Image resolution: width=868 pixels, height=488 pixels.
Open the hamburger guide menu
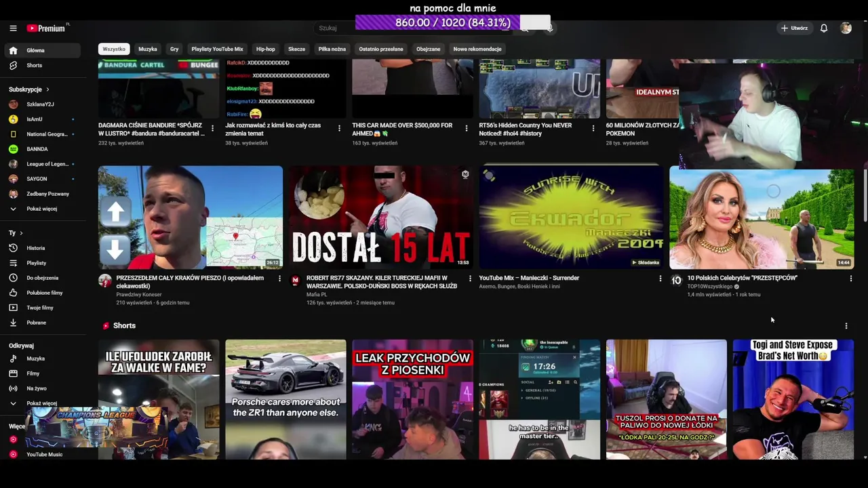pyautogui.click(x=13, y=28)
